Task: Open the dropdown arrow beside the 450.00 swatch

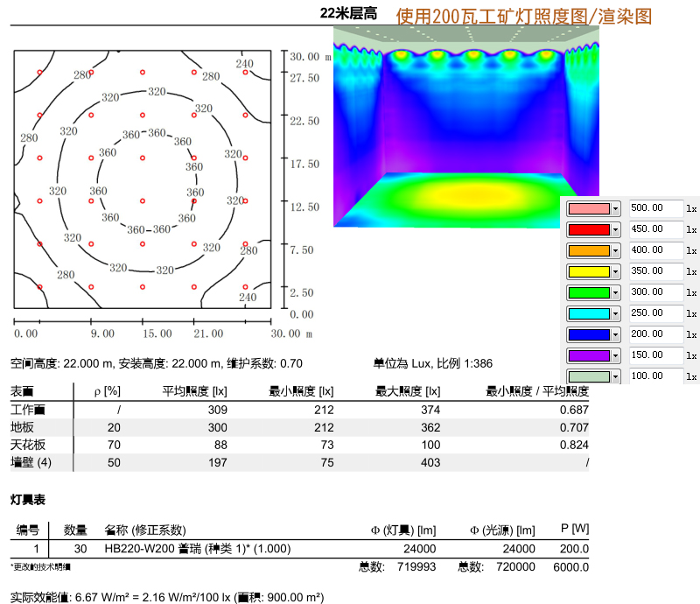Action: coord(615,229)
